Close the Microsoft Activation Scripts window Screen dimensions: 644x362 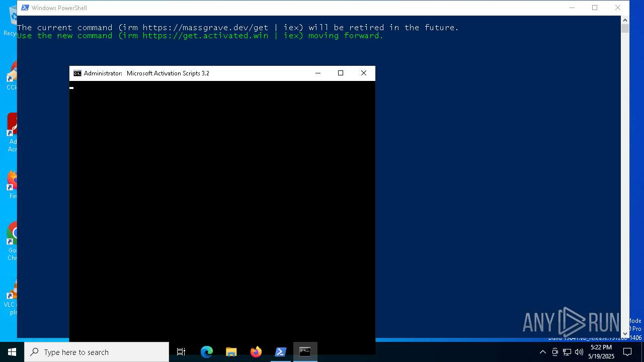click(364, 73)
